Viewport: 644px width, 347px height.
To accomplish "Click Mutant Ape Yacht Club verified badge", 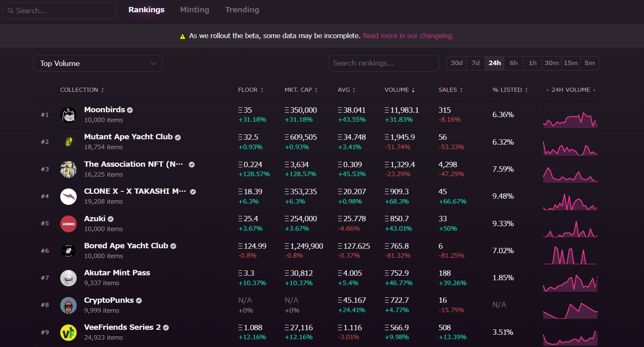I will [178, 137].
